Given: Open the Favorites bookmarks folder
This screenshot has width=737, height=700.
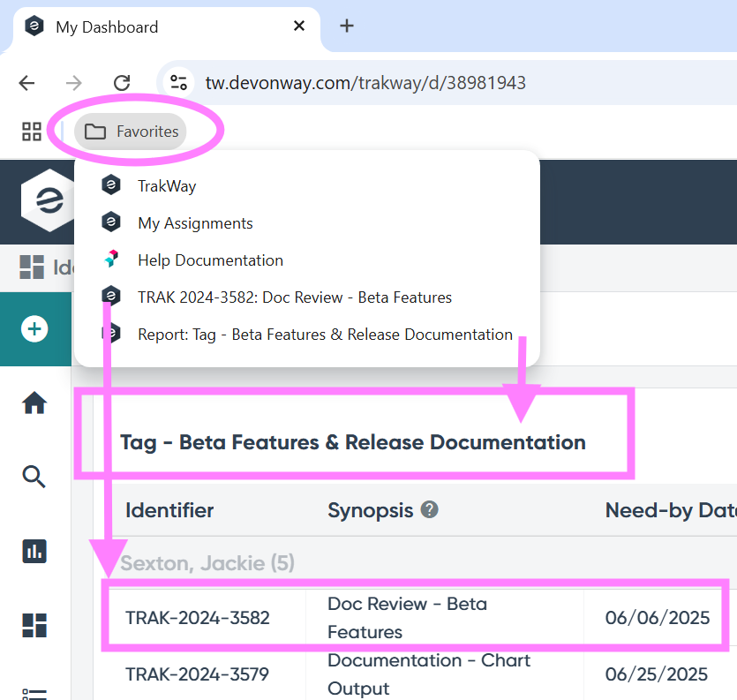Looking at the screenshot, I should point(131,132).
